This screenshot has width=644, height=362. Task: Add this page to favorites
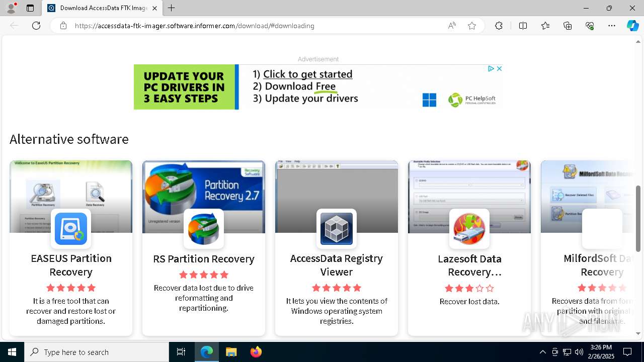[x=472, y=26]
